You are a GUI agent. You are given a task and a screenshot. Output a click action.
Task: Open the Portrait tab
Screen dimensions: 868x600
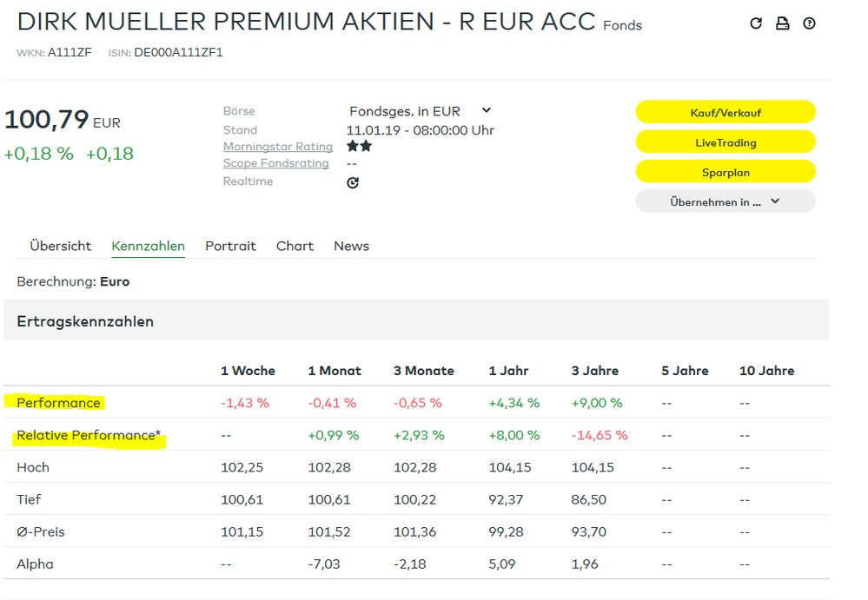tap(230, 246)
